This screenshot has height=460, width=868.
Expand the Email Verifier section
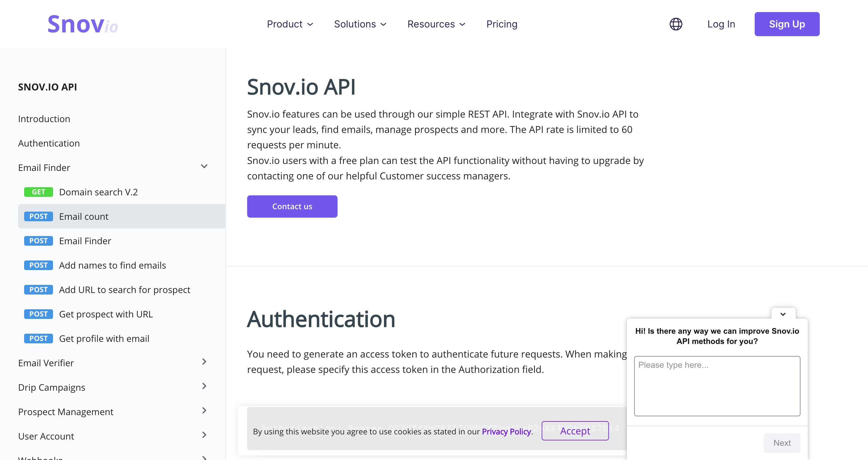click(x=204, y=362)
